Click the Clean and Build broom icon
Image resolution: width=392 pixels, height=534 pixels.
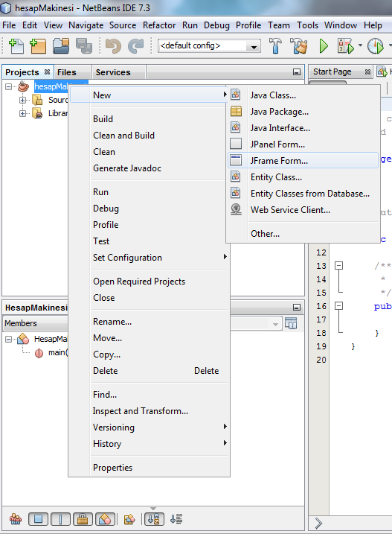click(298, 46)
